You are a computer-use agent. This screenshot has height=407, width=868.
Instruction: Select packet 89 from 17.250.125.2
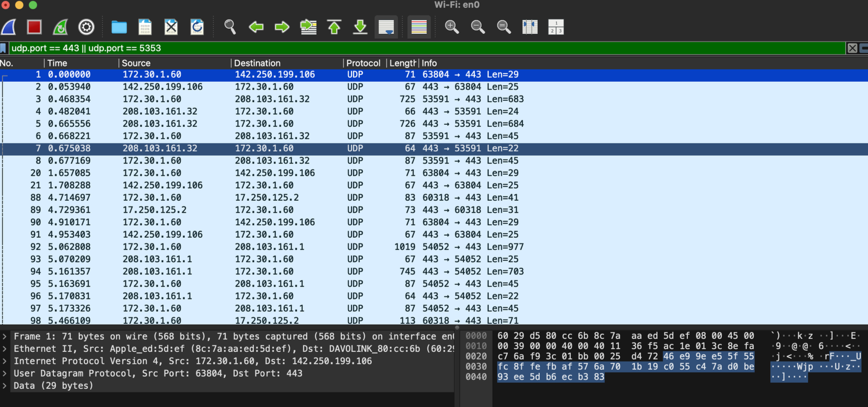(x=434, y=210)
